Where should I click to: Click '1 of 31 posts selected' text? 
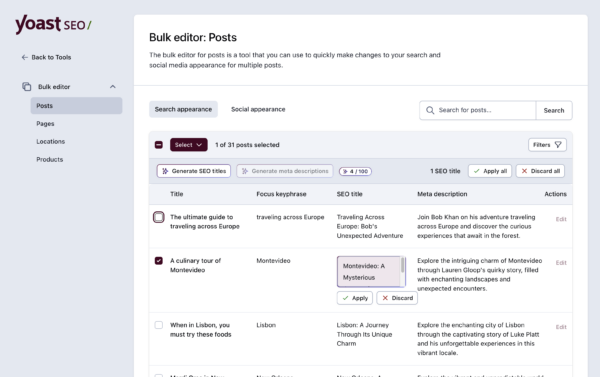click(x=247, y=145)
